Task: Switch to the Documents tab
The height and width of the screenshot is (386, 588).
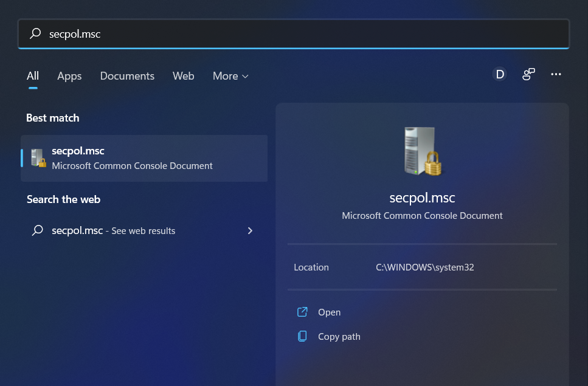Action: coord(127,75)
